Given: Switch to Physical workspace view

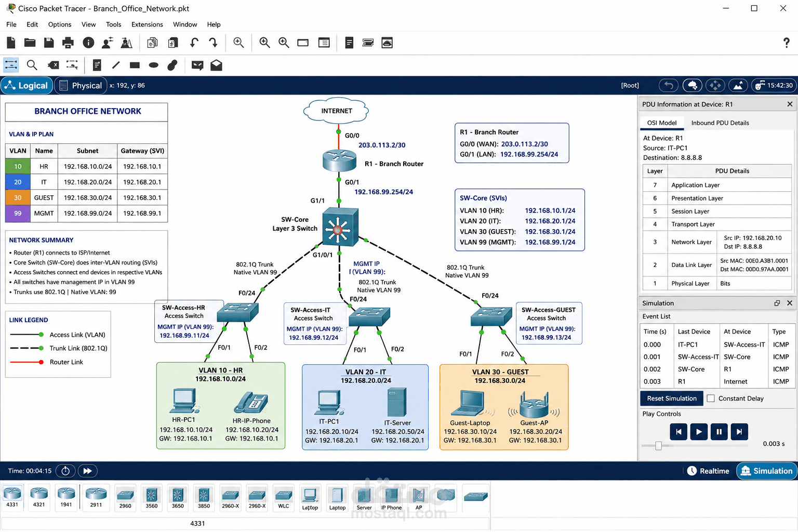Looking at the screenshot, I should coord(81,85).
